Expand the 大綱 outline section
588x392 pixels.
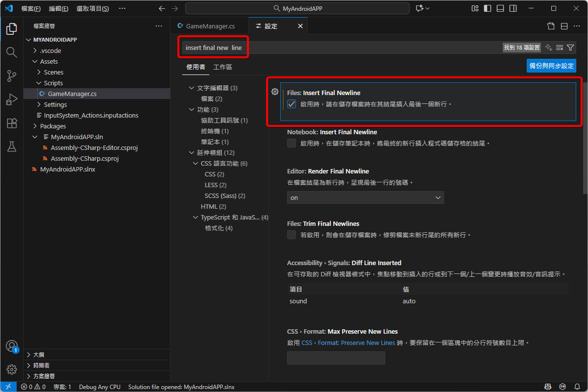pos(41,354)
